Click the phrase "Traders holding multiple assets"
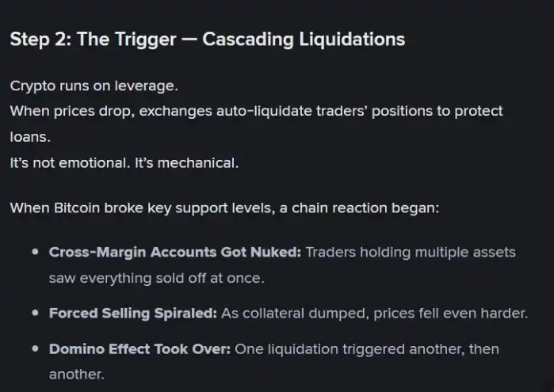 pyautogui.click(x=410, y=253)
